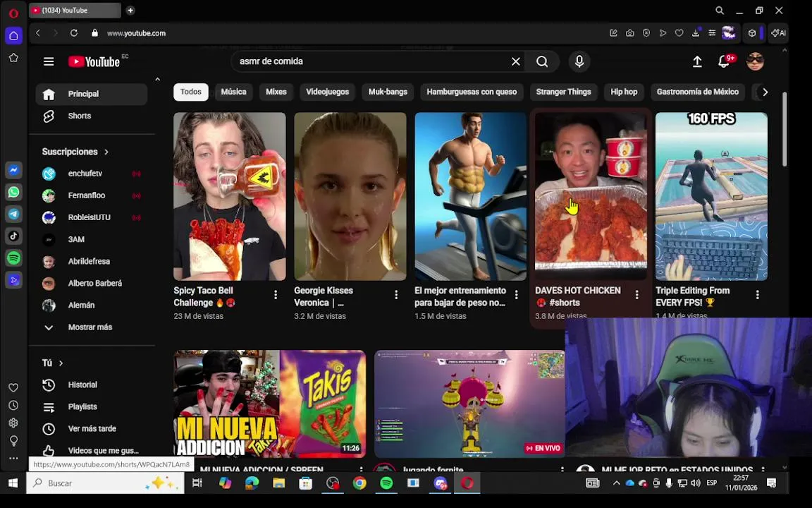
Task: Open the YouTube hamburger guide menu
Action: 49,61
